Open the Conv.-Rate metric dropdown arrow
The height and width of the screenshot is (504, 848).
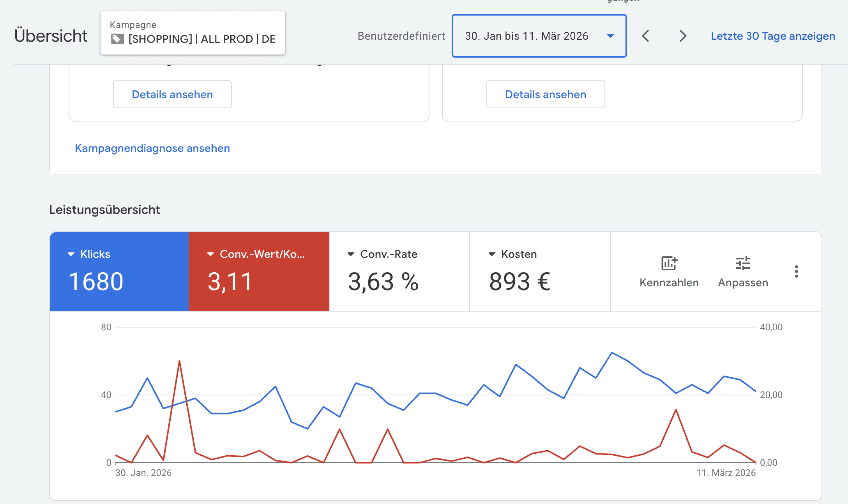(351, 254)
